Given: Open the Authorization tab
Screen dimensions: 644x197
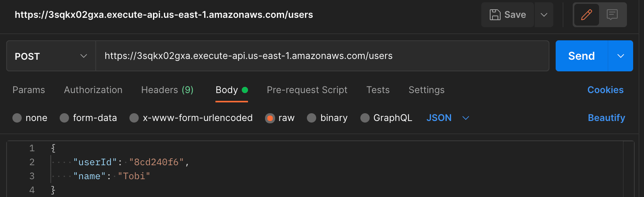Looking at the screenshot, I should [93, 90].
